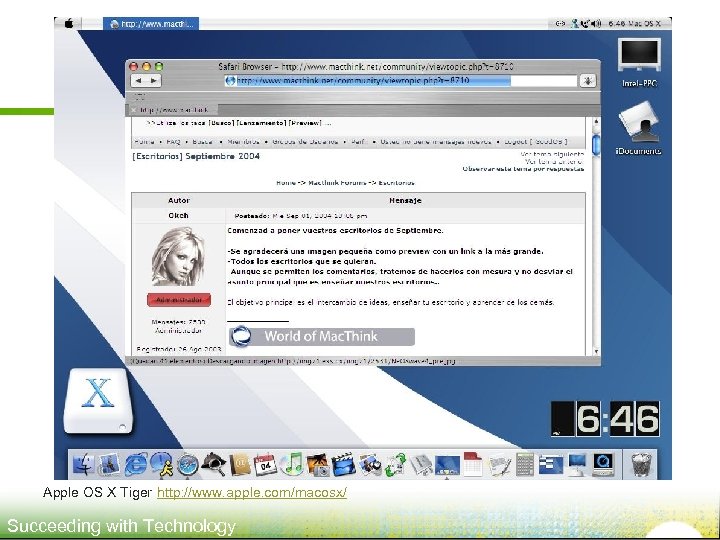The height and width of the screenshot is (540, 720).
Task: Click the Okch author name
Action: (178, 215)
